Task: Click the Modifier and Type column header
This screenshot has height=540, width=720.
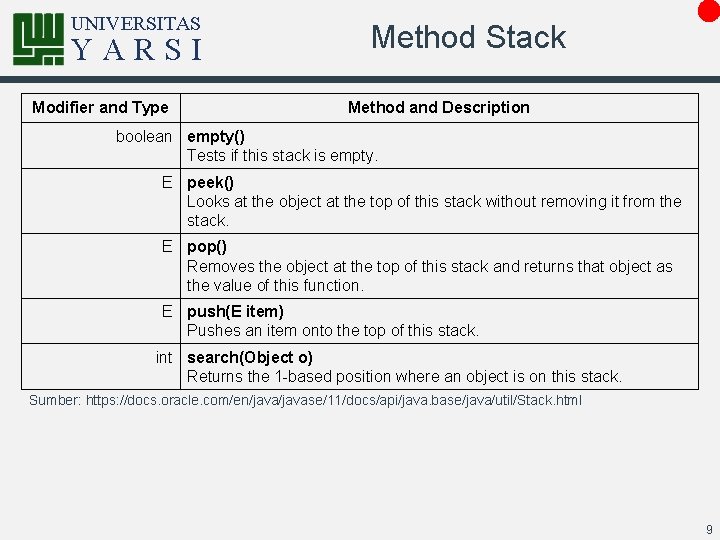Action: coord(101,107)
